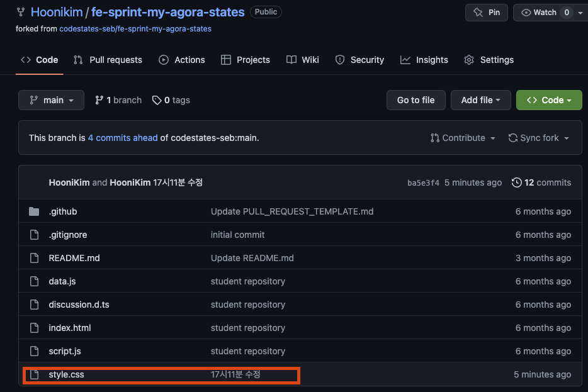This screenshot has height=392, width=588.
Task: Click the tag icon next to 0 tags
Action: click(x=157, y=100)
